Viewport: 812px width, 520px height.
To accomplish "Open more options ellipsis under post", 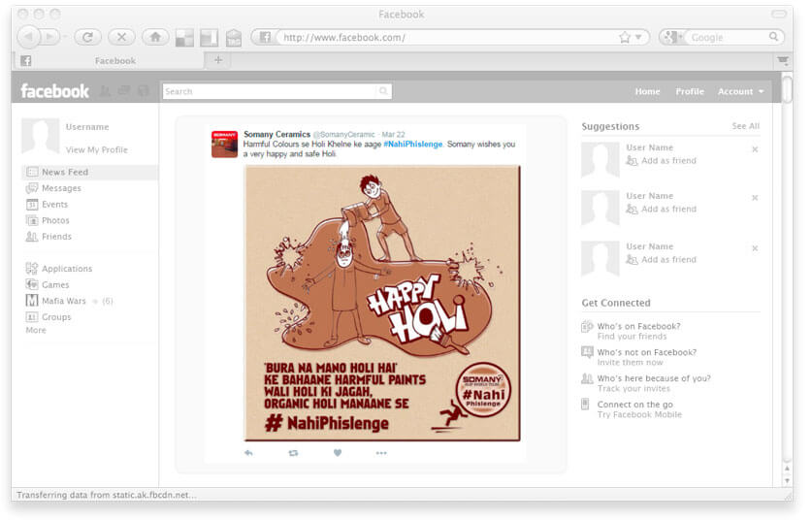I will pos(381,453).
